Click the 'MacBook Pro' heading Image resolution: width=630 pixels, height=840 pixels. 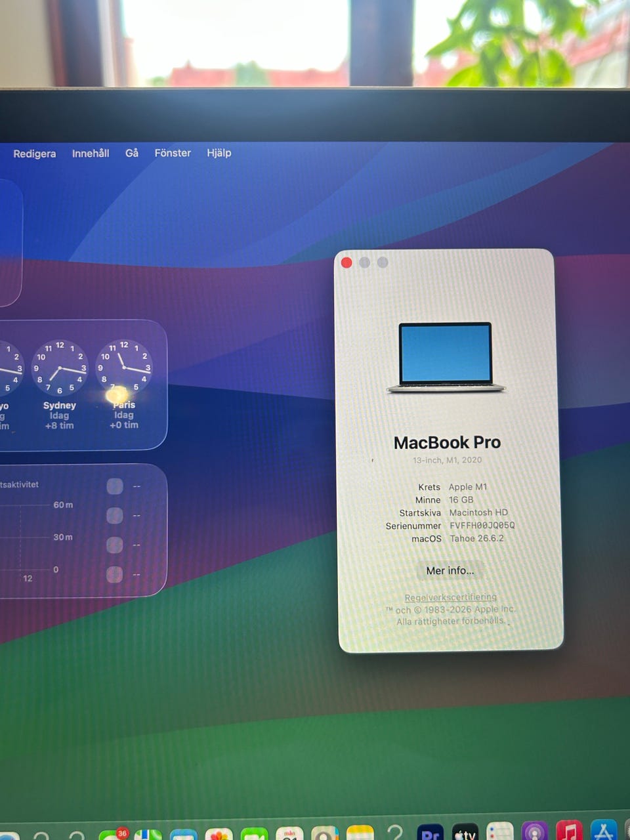[x=447, y=443]
